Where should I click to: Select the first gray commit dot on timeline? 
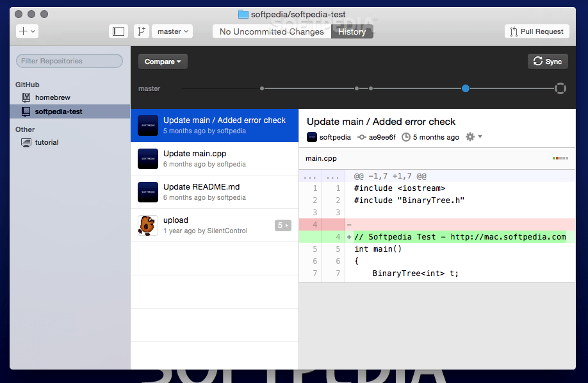pos(262,88)
